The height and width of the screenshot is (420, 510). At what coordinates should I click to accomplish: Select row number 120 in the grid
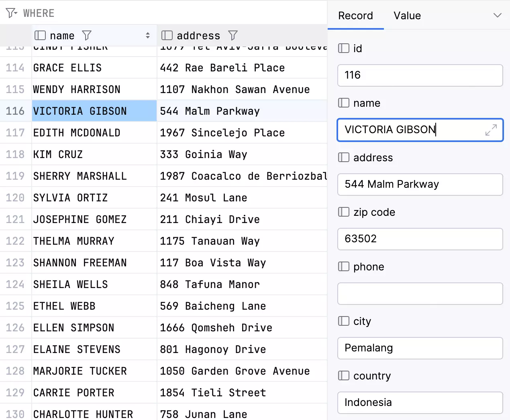[x=15, y=198]
